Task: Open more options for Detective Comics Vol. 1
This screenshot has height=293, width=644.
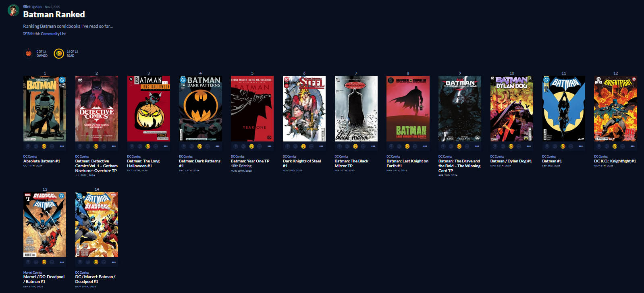Action: [114, 146]
